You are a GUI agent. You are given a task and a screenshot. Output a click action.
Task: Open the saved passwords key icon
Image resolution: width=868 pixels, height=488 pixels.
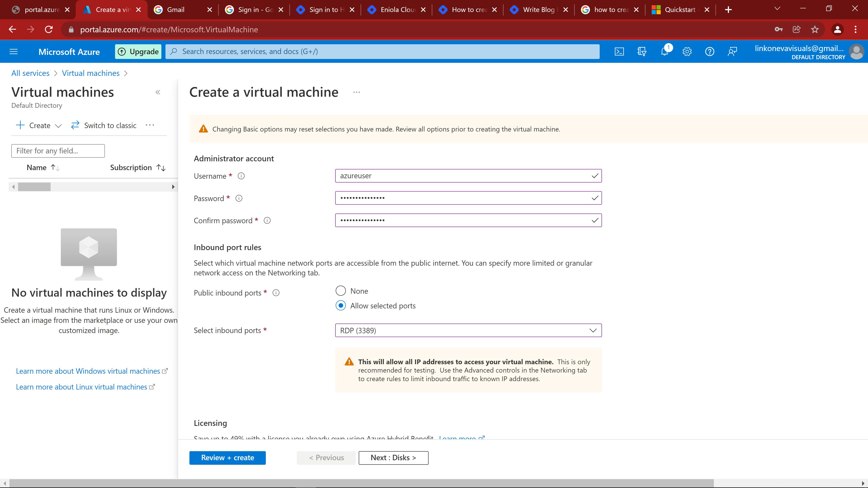click(x=778, y=29)
